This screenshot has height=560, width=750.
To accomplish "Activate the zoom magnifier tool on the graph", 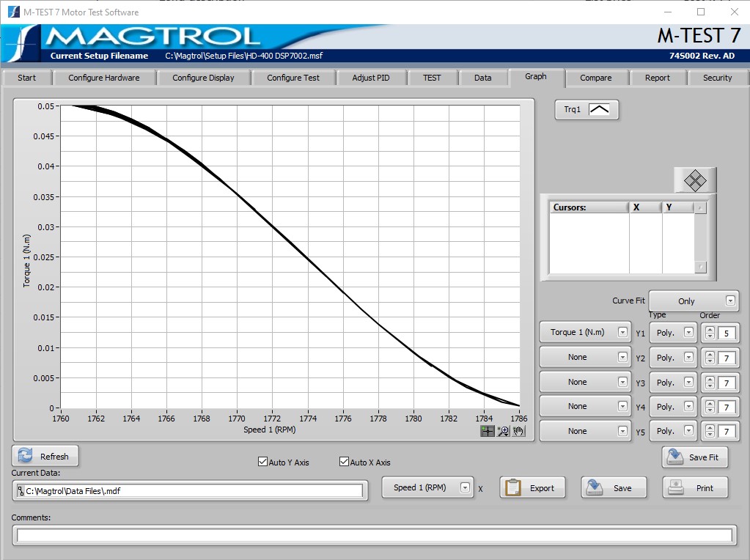I will pyautogui.click(x=503, y=431).
